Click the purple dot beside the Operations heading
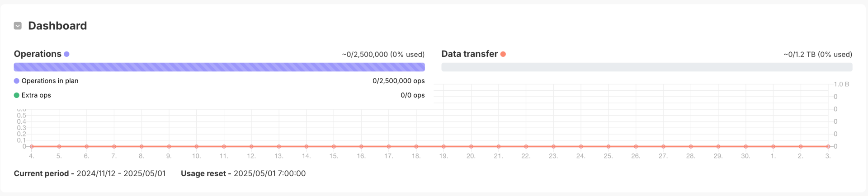The image size is (868, 196). pyautogui.click(x=66, y=54)
